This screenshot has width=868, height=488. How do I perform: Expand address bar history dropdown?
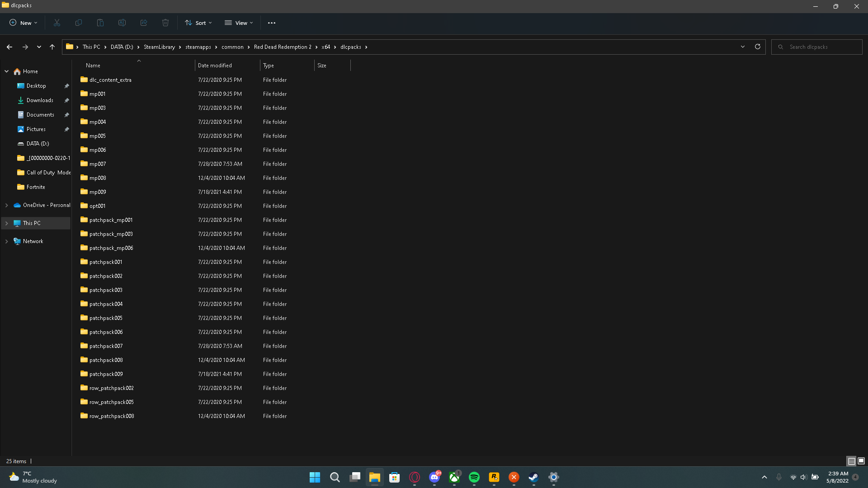pos(743,47)
